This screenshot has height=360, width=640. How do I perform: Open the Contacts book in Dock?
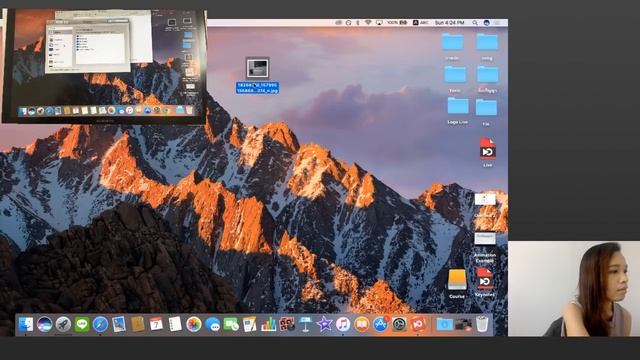click(138, 324)
